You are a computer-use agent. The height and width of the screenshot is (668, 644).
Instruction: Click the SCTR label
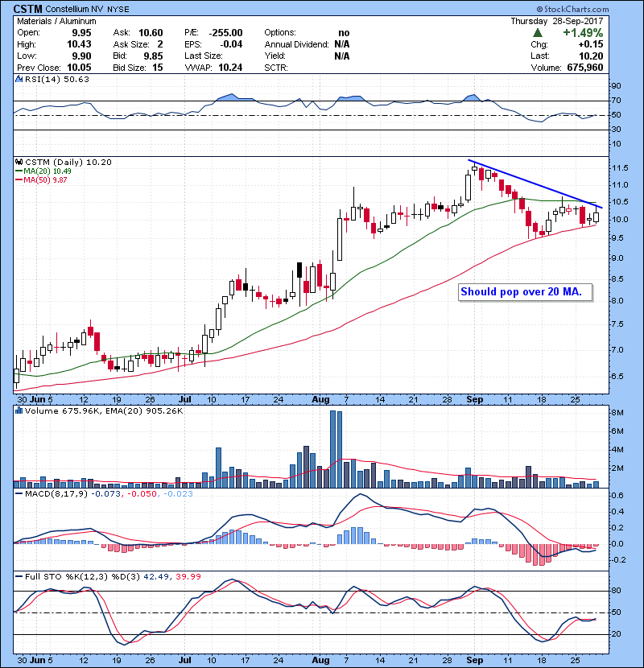pos(276,68)
